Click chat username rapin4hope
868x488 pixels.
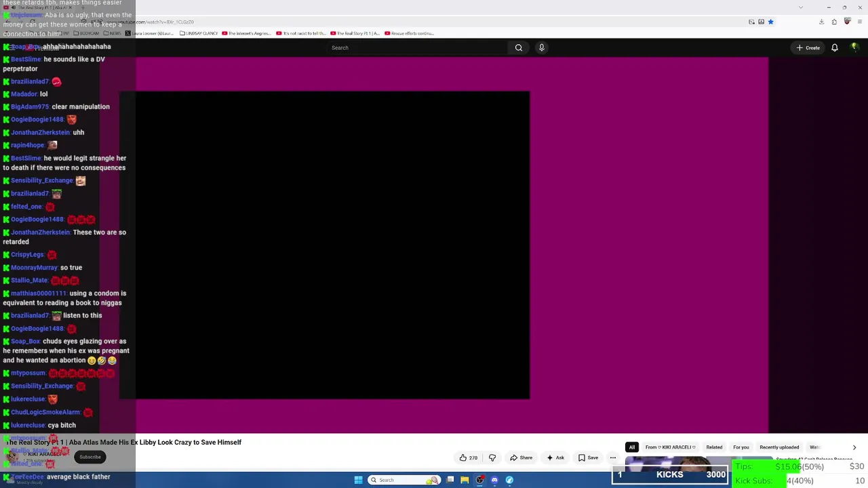28,145
